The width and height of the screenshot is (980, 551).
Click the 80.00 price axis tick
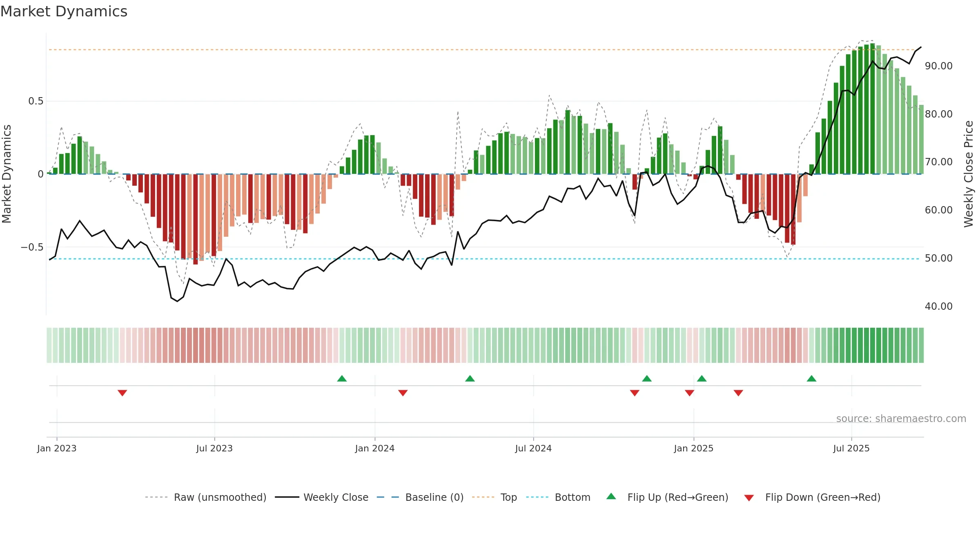(939, 114)
